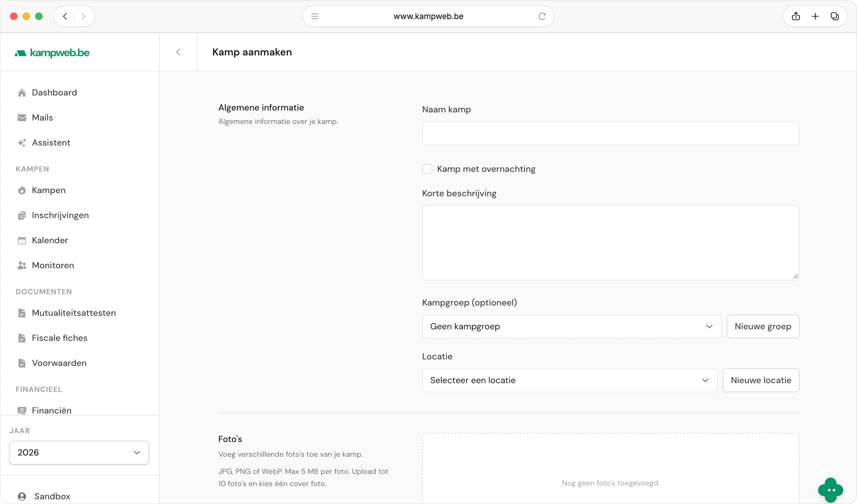857x504 pixels.
Task: Click the photo upload drop zone
Action: point(611,469)
